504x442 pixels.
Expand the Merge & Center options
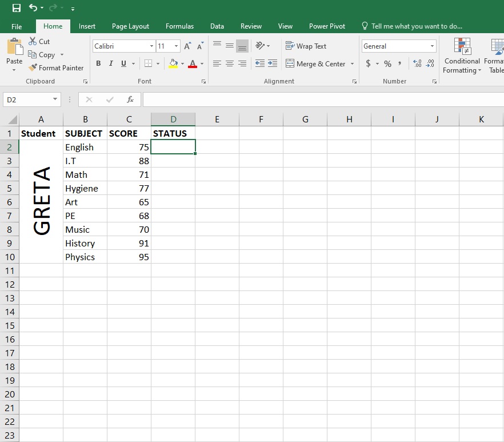tap(352, 63)
